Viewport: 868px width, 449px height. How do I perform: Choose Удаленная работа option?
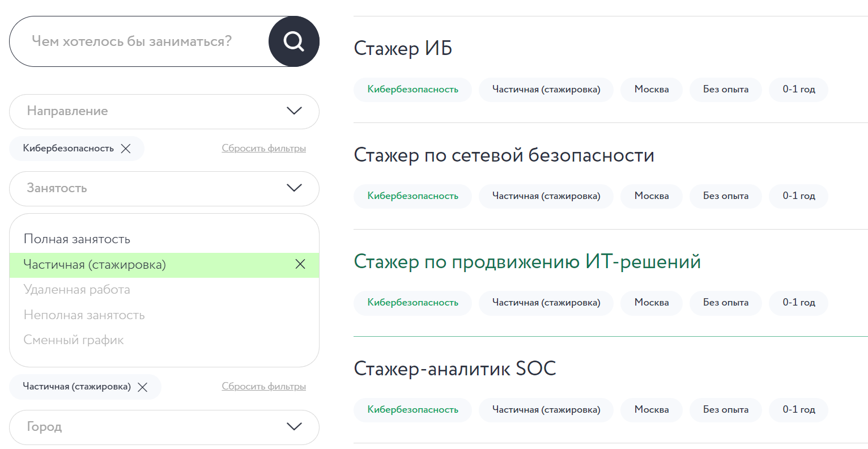coord(77,290)
